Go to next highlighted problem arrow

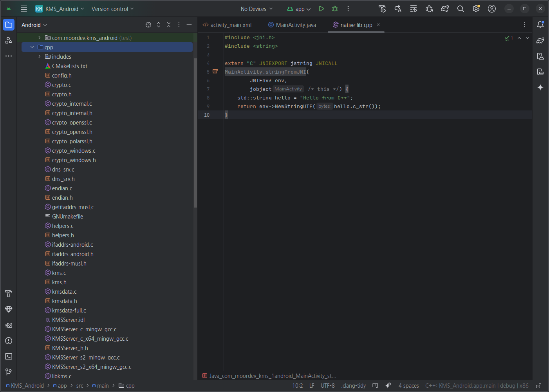pos(527,38)
